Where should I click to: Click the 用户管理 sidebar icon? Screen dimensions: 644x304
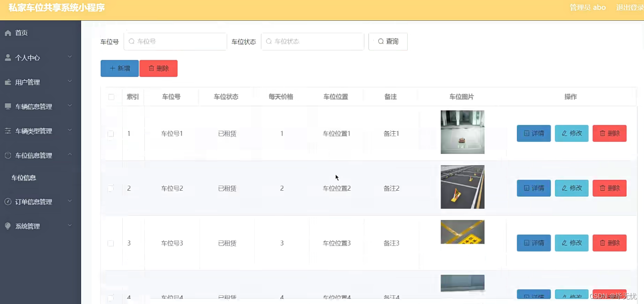coord(8,82)
